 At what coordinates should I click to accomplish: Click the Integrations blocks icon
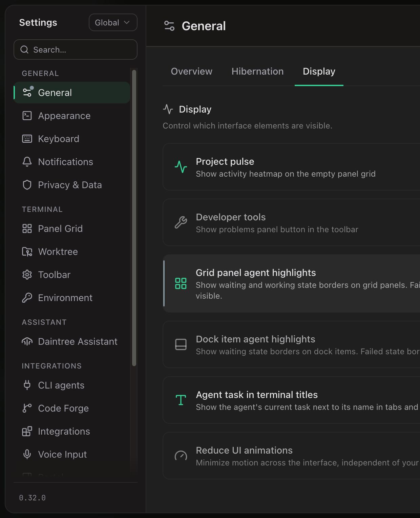pos(27,431)
